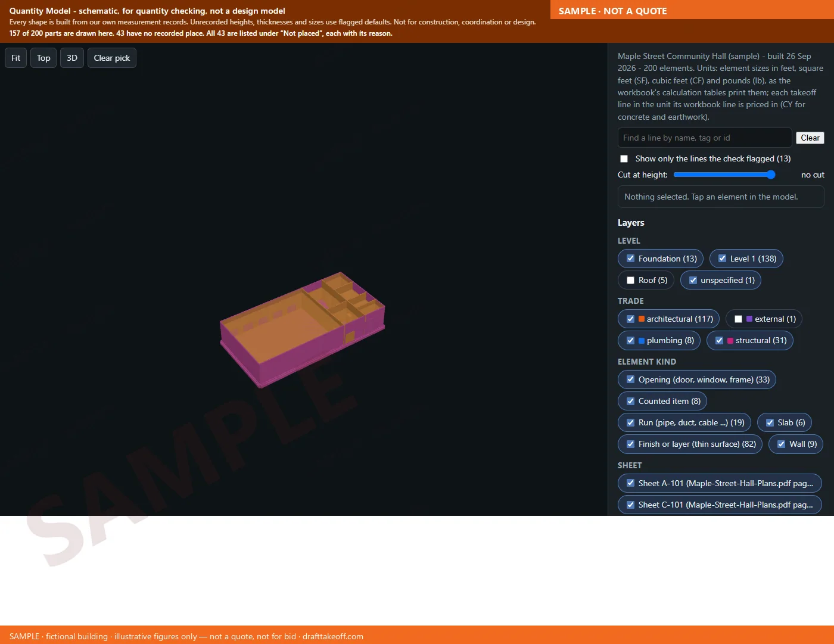This screenshot has height=644, width=834.
Task: Click the 'SAMPLE · NOT A QUOTE' banner
Action: pyautogui.click(x=612, y=11)
